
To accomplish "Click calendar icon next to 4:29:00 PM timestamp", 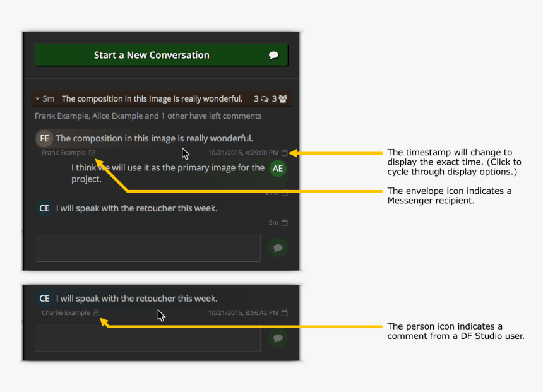I will click(285, 153).
